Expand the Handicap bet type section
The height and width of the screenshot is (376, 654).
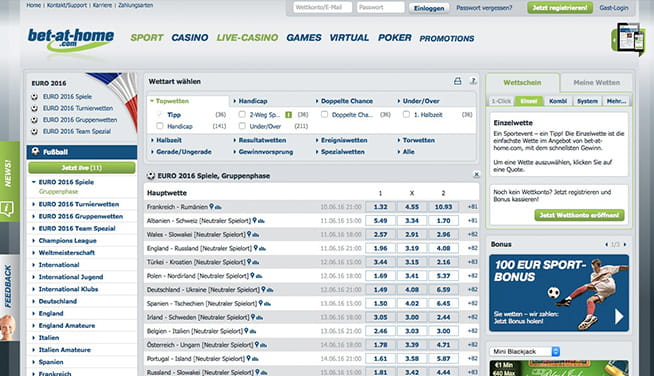pyautogui.click(x=250, y=101)
